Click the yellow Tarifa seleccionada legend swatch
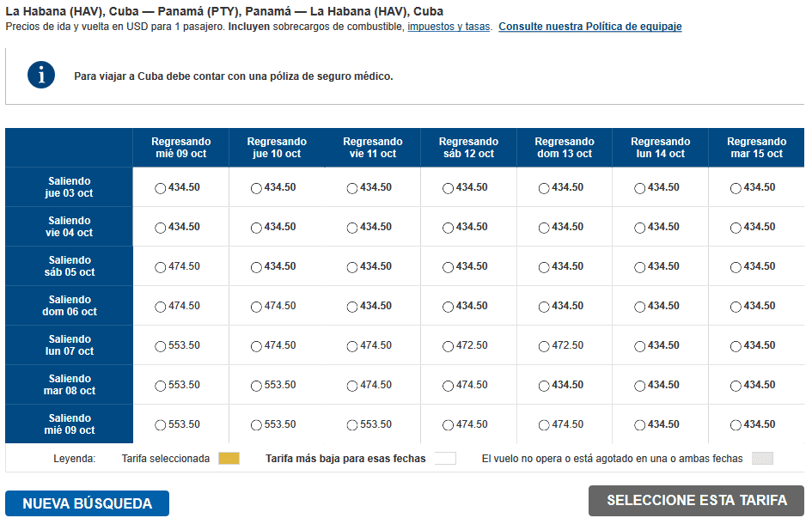The height and width of the screenshot is (518, 812). tap(229, 459)
